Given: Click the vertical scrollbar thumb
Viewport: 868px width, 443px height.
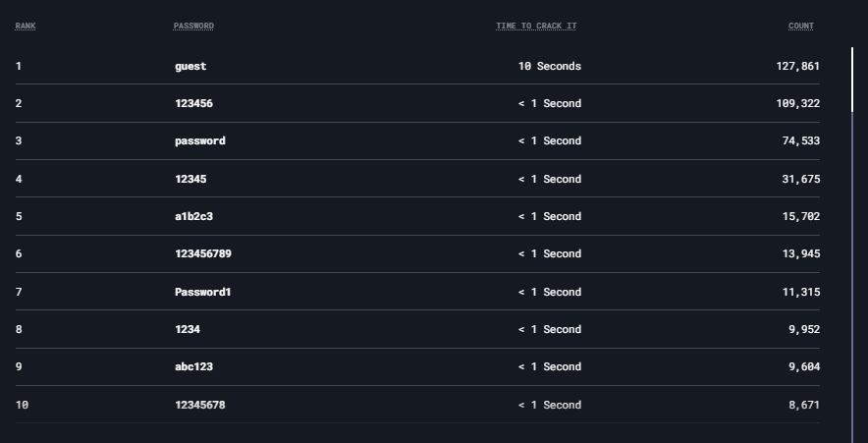Looking at the screenshot, I should 852,79.
